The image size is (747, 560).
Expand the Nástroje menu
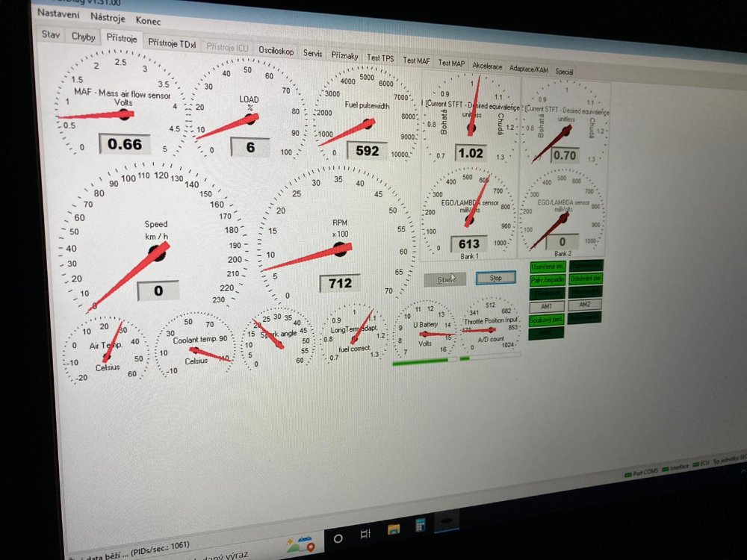(108, 17)
